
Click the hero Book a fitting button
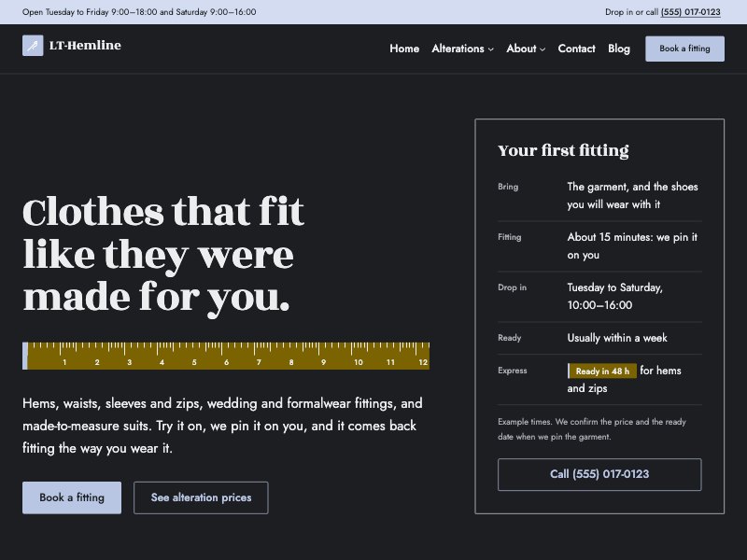tap(72, 497)
